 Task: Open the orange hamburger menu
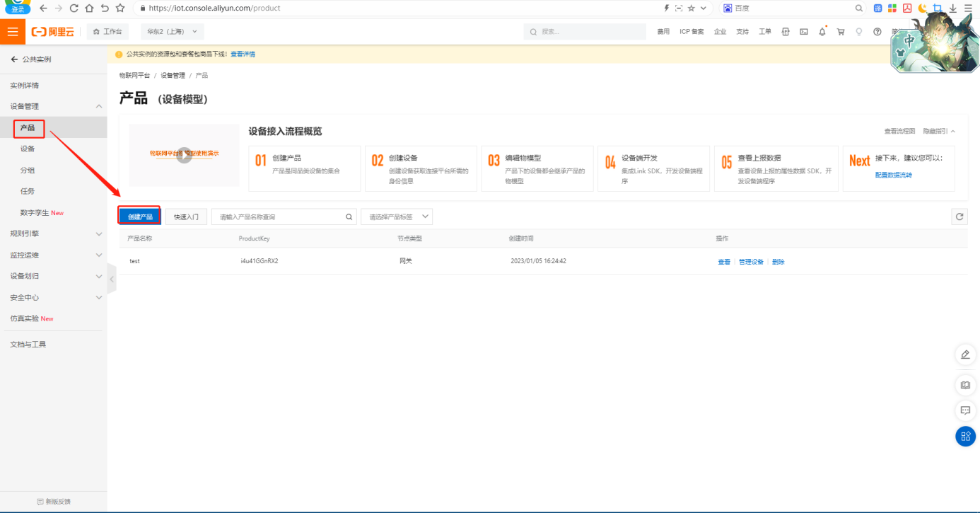coord(12,32)
